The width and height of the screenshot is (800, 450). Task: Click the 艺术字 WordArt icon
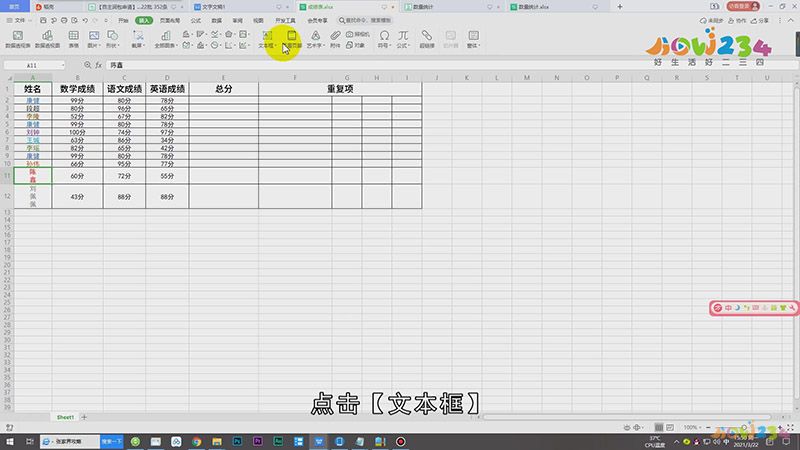click(315, 39)
